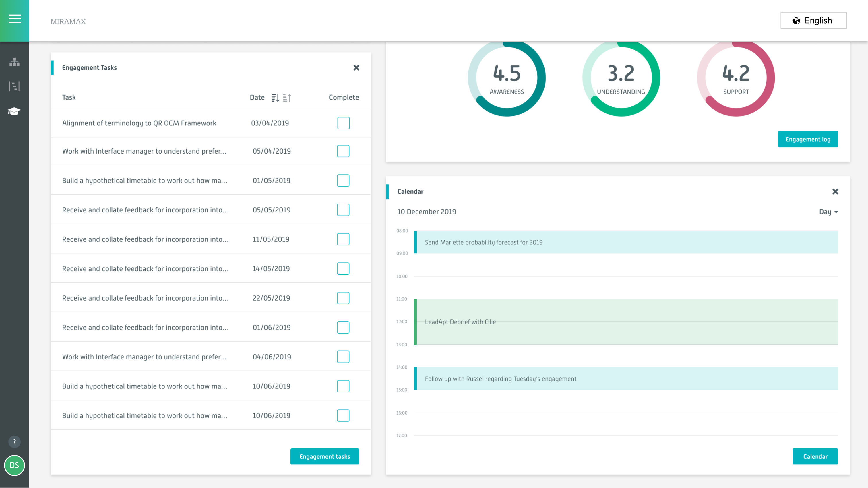This screenshot has height=488, width=868.
Task: Tick complete for the 10/06/2019 timetable task
Action: pos(343,386)
